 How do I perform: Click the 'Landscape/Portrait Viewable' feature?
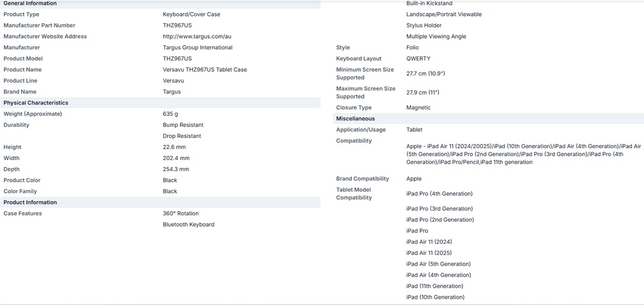[x=444, y=14]
